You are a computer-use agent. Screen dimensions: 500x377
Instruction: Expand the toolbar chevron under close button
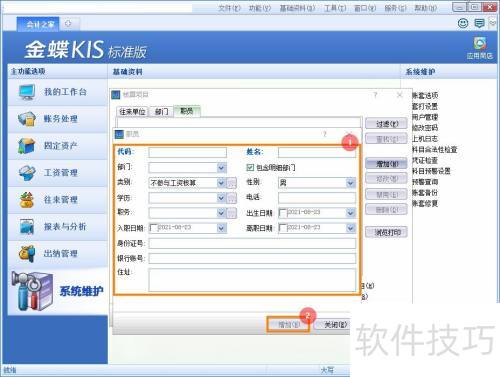(x=493, y=23)
